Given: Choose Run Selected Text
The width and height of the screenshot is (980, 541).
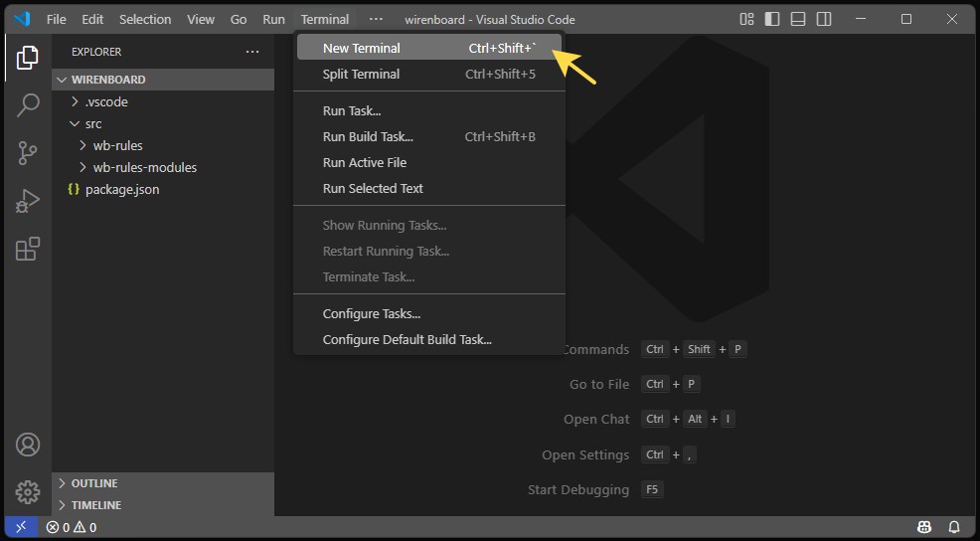Looking at the screenshot, I should click(x=428, y=188).
